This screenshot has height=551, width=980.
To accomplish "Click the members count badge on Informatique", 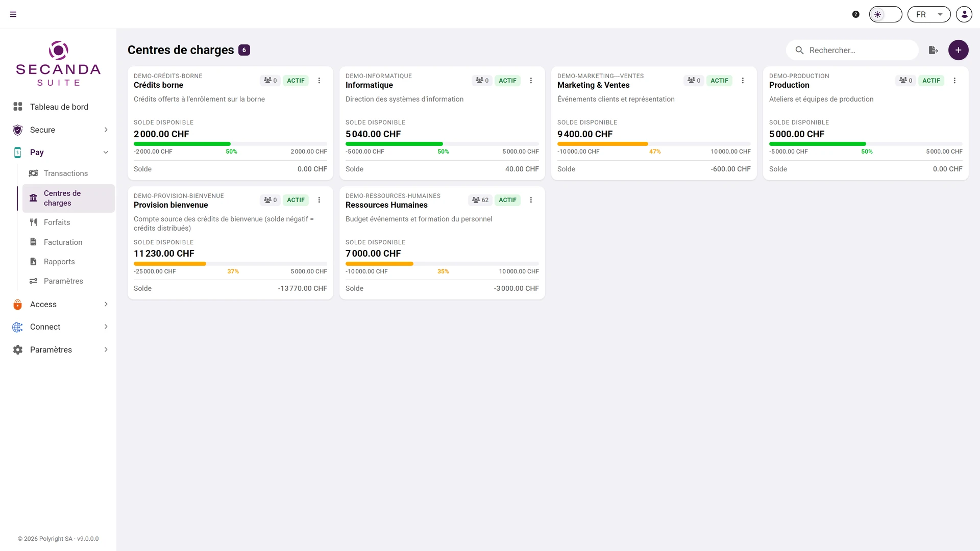I will point(482,81).
